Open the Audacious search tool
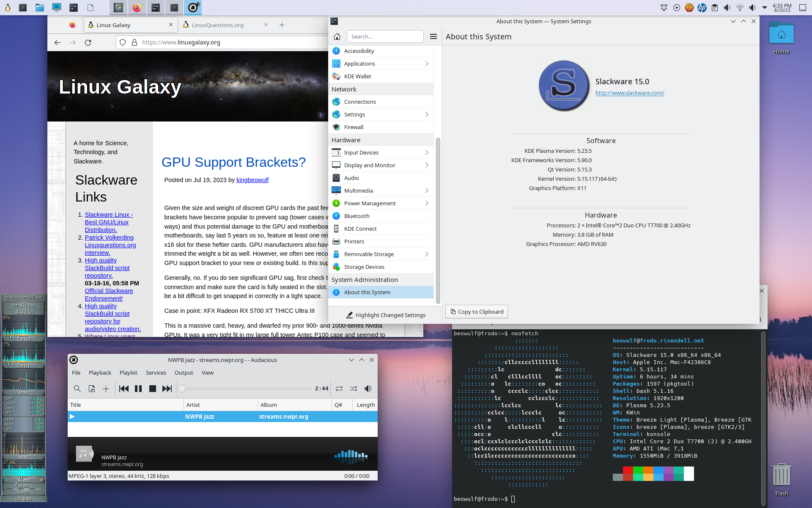The image size is (812, 508). [x=77, y=388]
